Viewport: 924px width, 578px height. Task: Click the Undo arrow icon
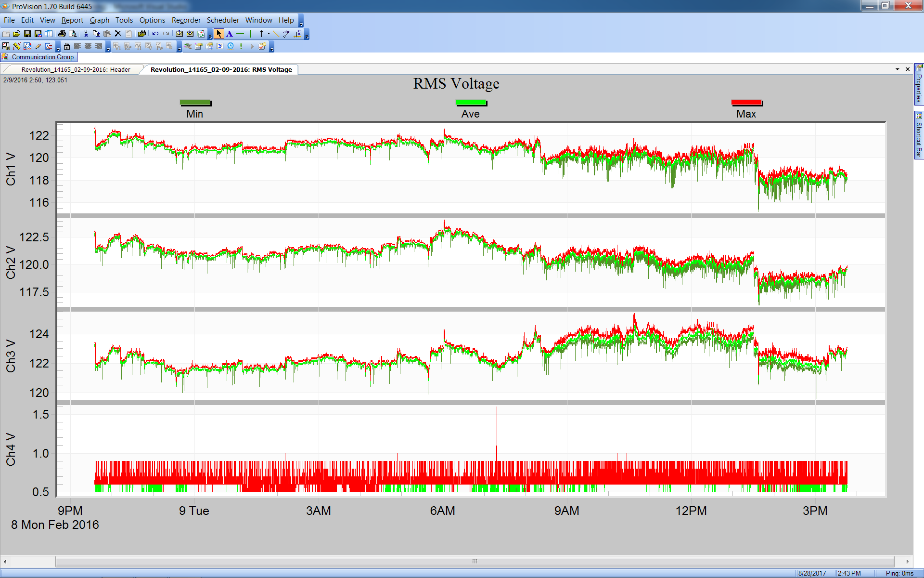pyautogui.click(x=155, y=34)
